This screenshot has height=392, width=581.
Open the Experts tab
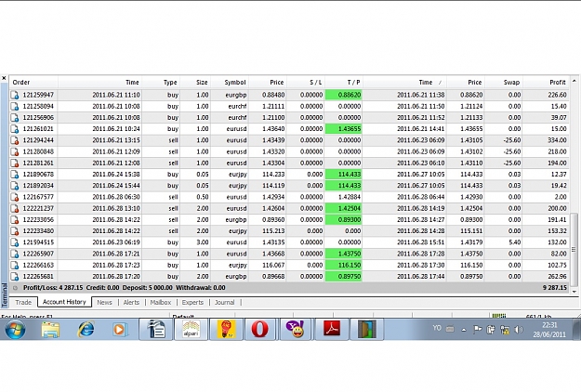click(x=192, y=303)
